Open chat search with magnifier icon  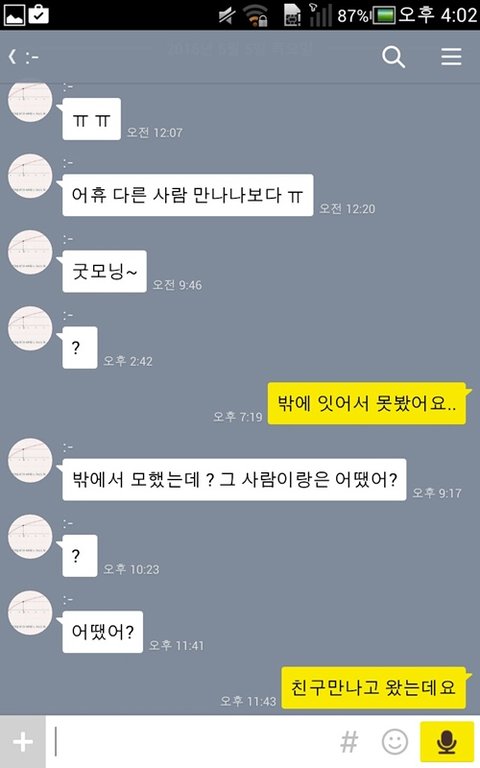393,57
